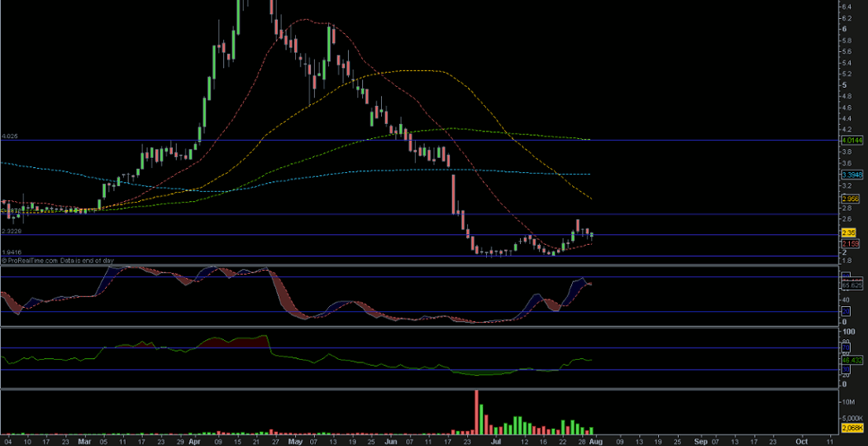This screenshot has width=868, height=446.
Task: Click the Mar label on the time axis
Action: [x=84, y=442]
